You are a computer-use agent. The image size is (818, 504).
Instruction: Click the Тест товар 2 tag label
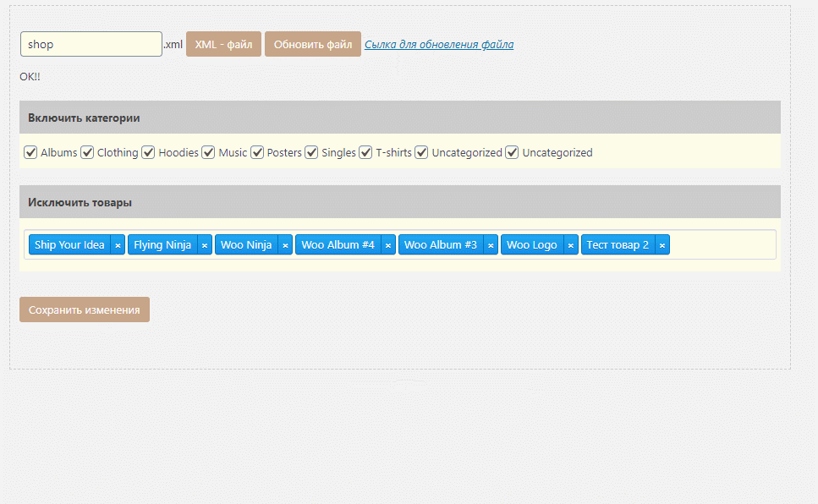click(618, 244)
